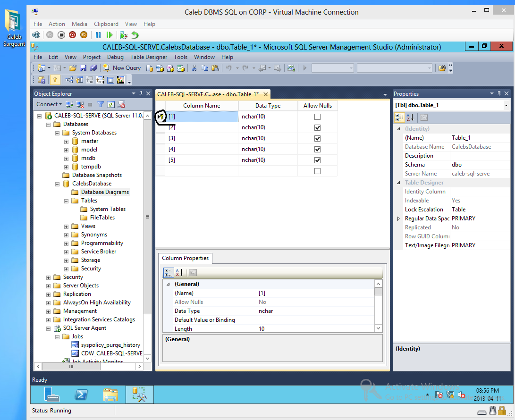Screen dimensions: 515x420
Task: Save VM state with orange power icon
Action: (84, 35)
